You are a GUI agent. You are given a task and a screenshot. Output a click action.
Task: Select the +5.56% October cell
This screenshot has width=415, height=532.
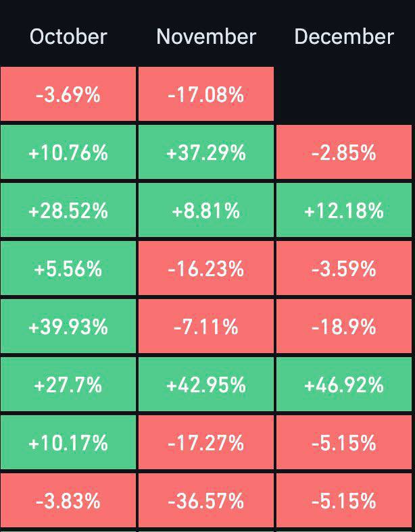coord(68,269)
